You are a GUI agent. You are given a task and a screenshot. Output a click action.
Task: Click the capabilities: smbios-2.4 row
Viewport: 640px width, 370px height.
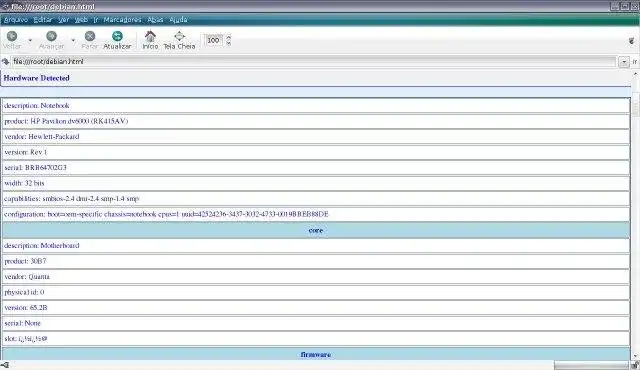(316, 199)
